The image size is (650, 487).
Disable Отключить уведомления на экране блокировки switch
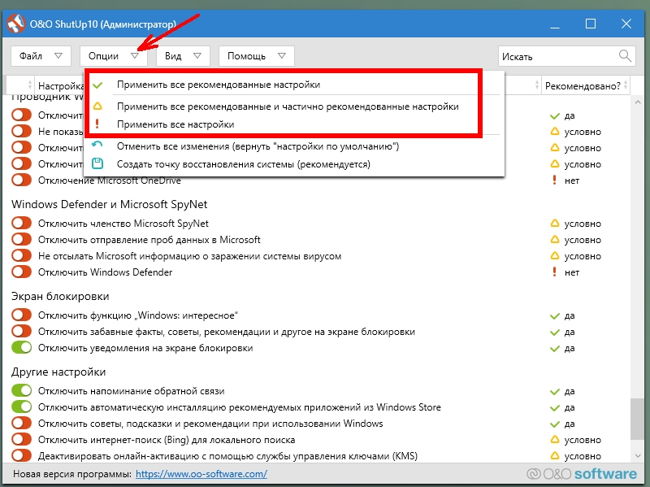pos(22,347)
